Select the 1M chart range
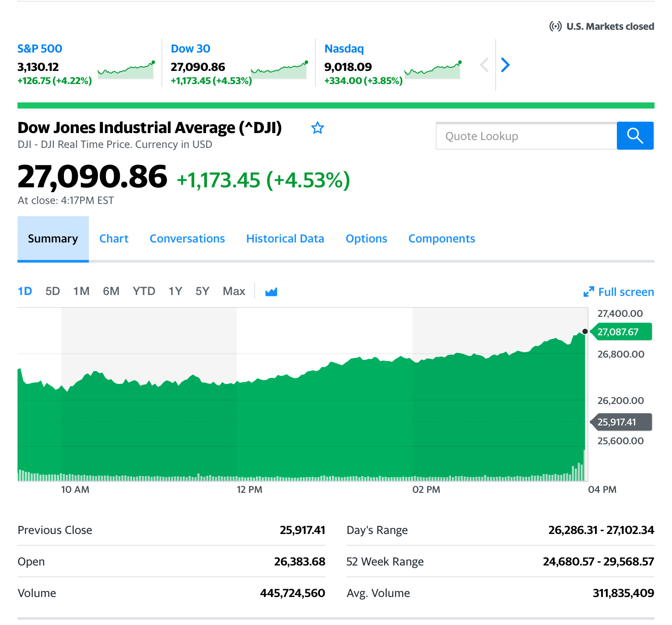The height and width of the screenshot is (625, 672). pos(81,291)
